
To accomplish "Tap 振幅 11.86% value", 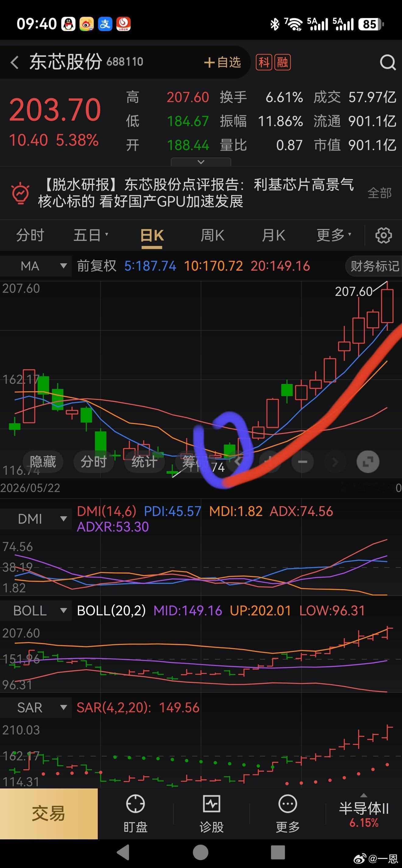I will (280, 121).
